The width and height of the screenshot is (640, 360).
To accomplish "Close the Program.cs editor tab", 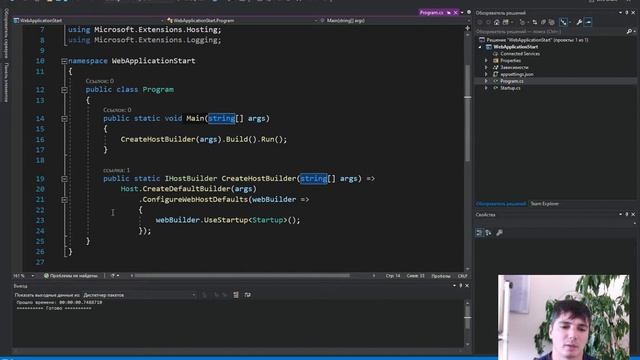I will click(x=456, y=13).
